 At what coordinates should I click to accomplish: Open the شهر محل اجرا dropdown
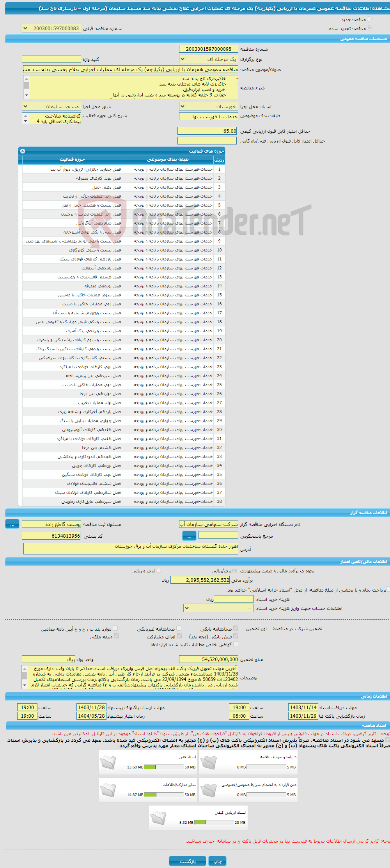[x=51, y=106]
